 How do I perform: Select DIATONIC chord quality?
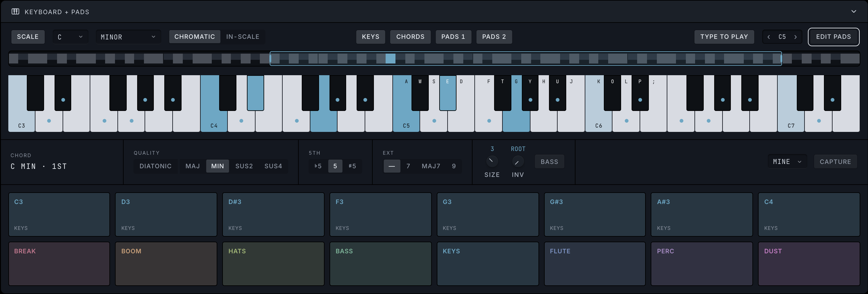coord(155,166)
